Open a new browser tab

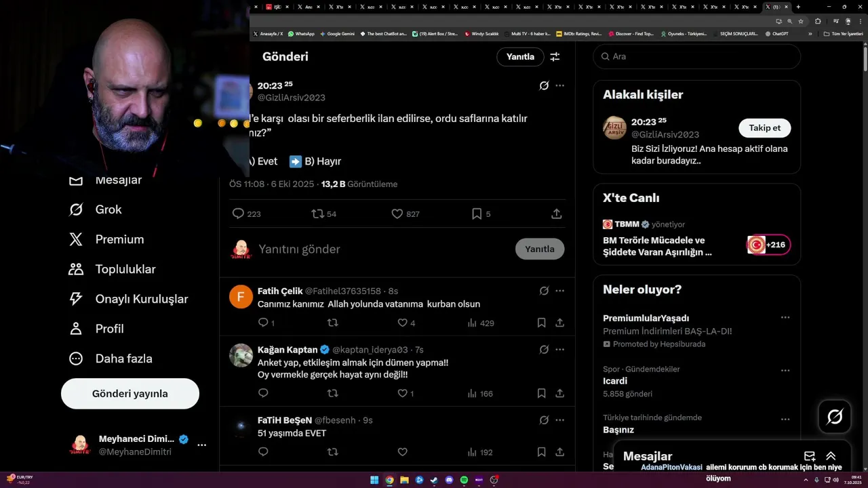[798, 7]
